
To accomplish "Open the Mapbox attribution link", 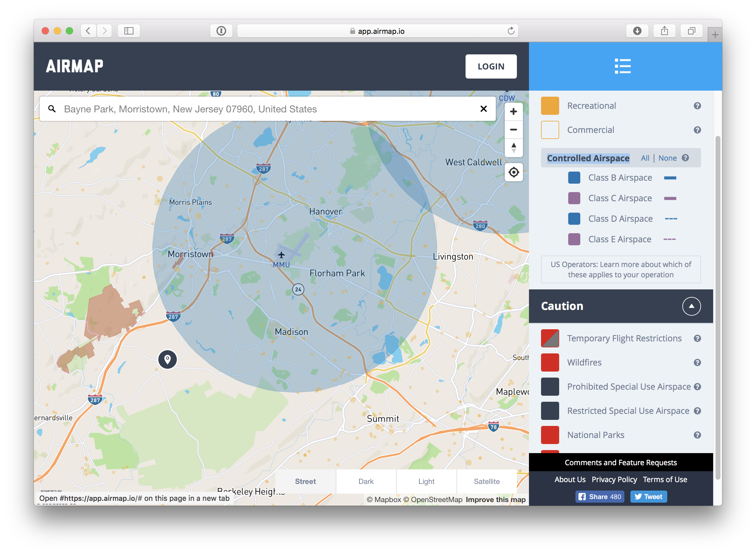I will coord(384,499).
